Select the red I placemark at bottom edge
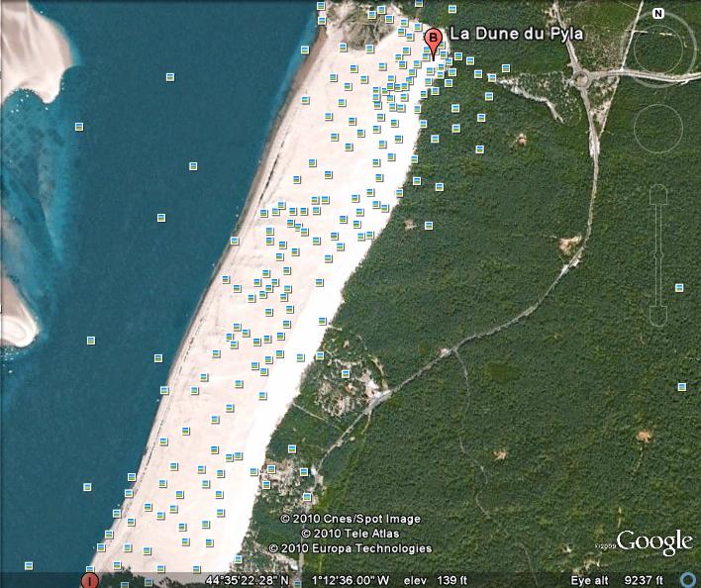The width and height of the screenshot is (701, 588). 89,580
